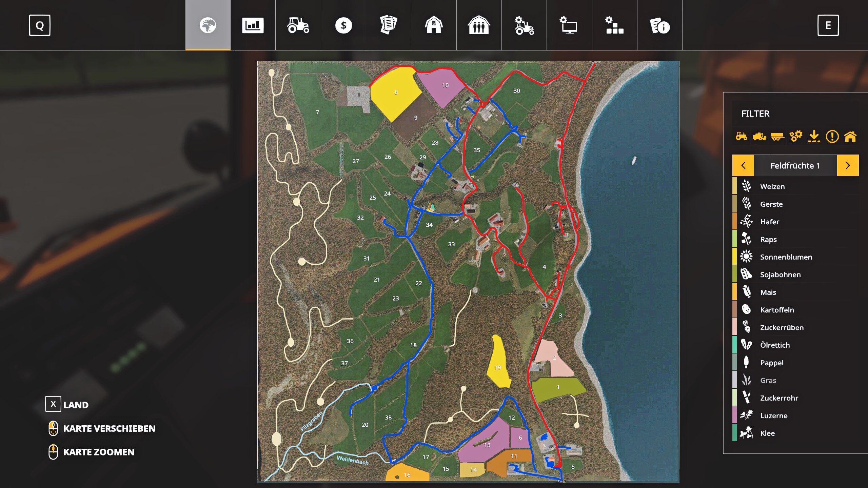Open the vehicles tractor tab
The width and height of the screenshot is (868, 488).
[x=298, y=25]
